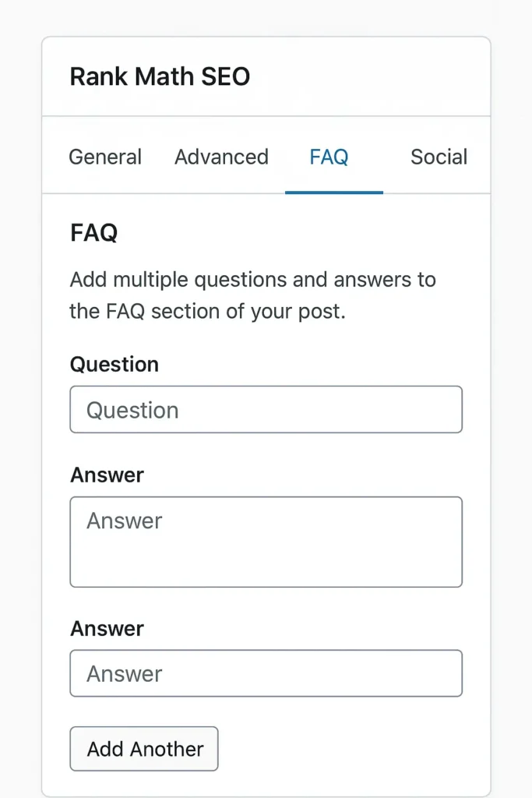
Task: Switch to the Social tab
Action: 439,157
